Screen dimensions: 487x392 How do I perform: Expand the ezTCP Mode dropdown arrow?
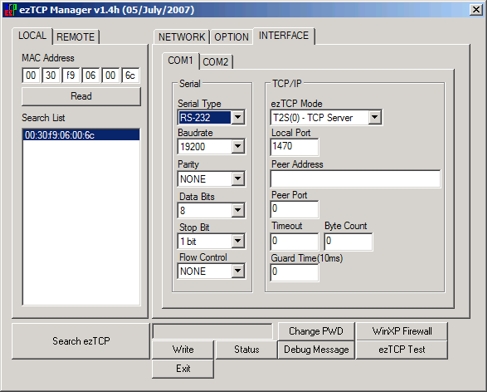[x=375, y=117]
